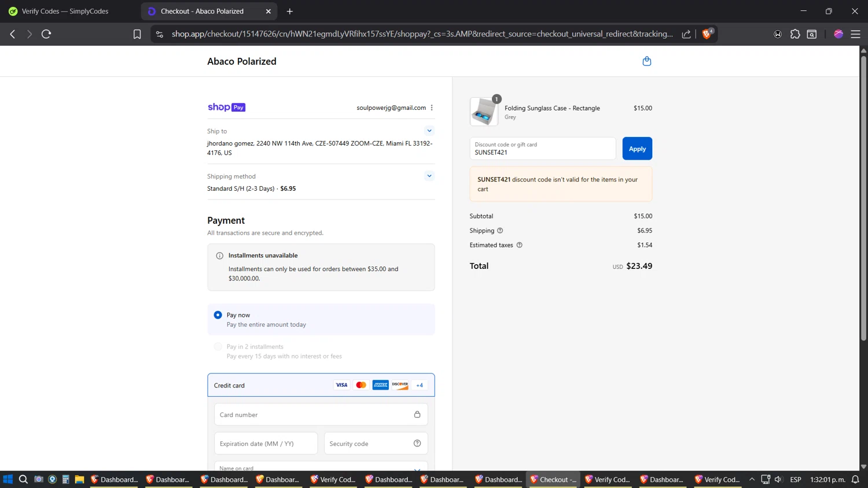868x488 pixels.
Task: Click the ESP language indicator
Action: [x=796, y=479]
